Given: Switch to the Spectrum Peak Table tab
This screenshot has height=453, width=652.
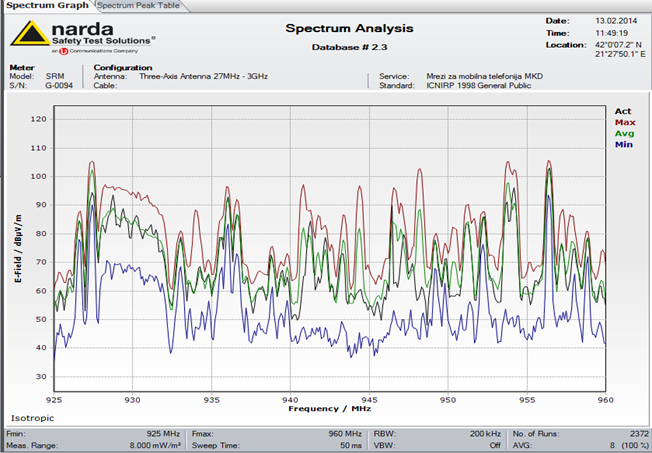Looking at the screenshot, I should (132, 6).
